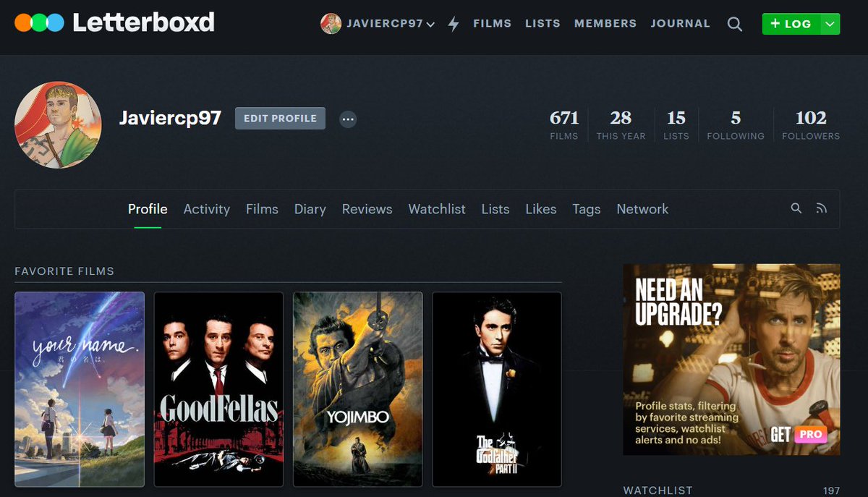
Task: Click the Letterboxd logo
Action: (114, 22)
